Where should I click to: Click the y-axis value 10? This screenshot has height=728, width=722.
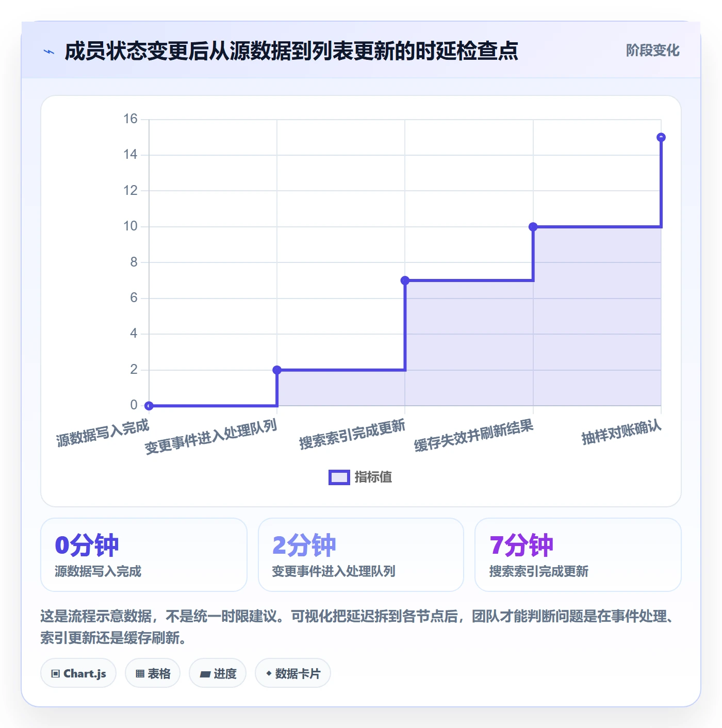pos(130,226)
